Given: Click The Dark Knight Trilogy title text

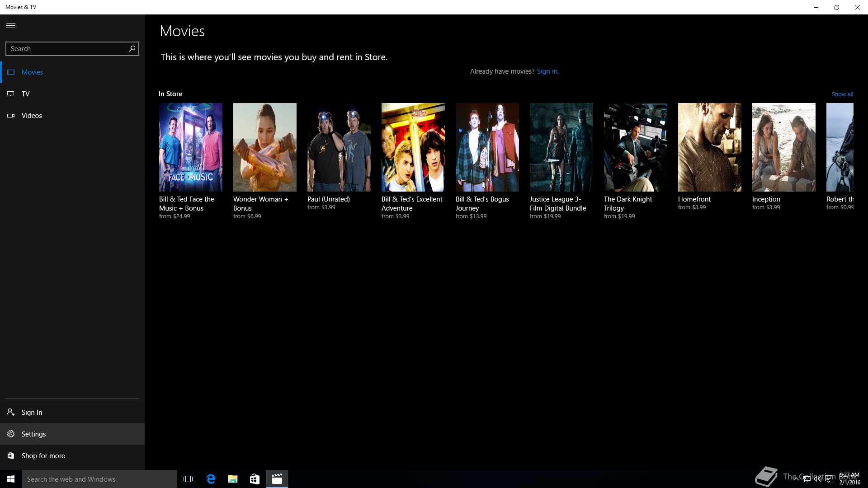Looking at the screenshot, I should click(x=628, y=204).
